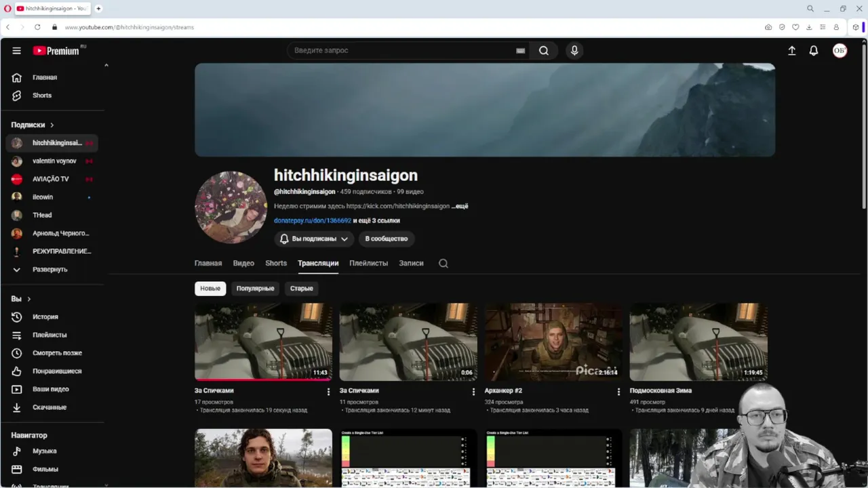Reload the current page
868x488 pixels.
(37, 27)
